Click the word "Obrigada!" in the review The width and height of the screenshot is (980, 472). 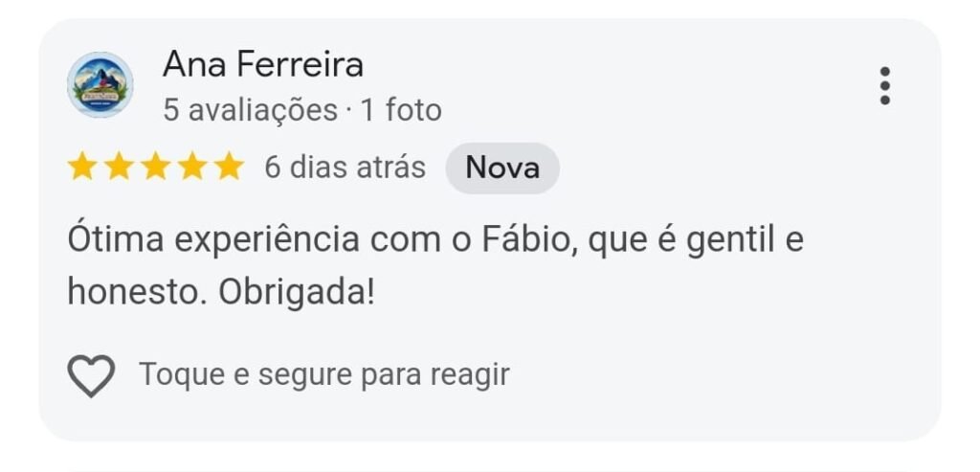(x=297, y=293)
